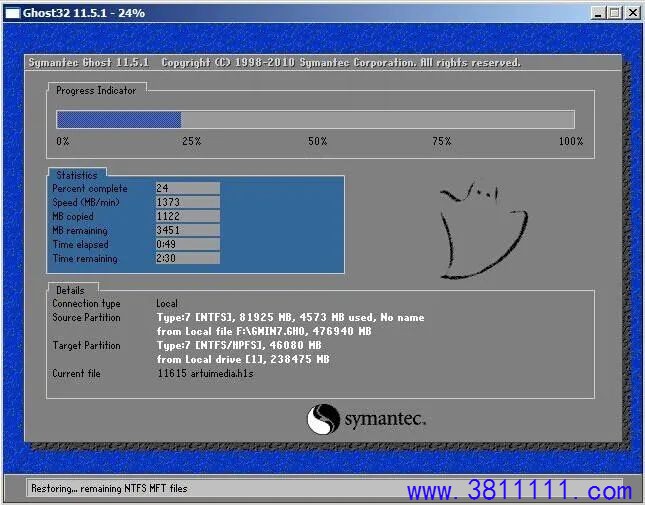Click the MB remaining label
The height and width of the screenshot is (505, 645).
coord(80,231)
